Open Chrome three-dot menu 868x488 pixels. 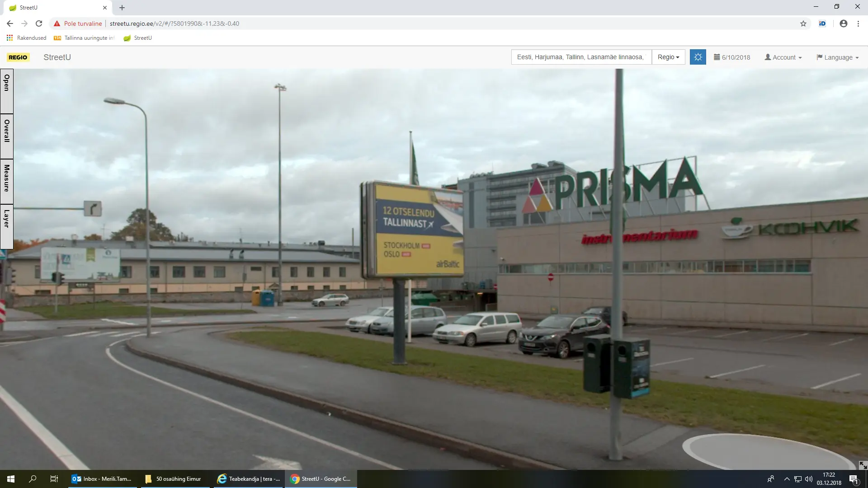coord(858,23)
